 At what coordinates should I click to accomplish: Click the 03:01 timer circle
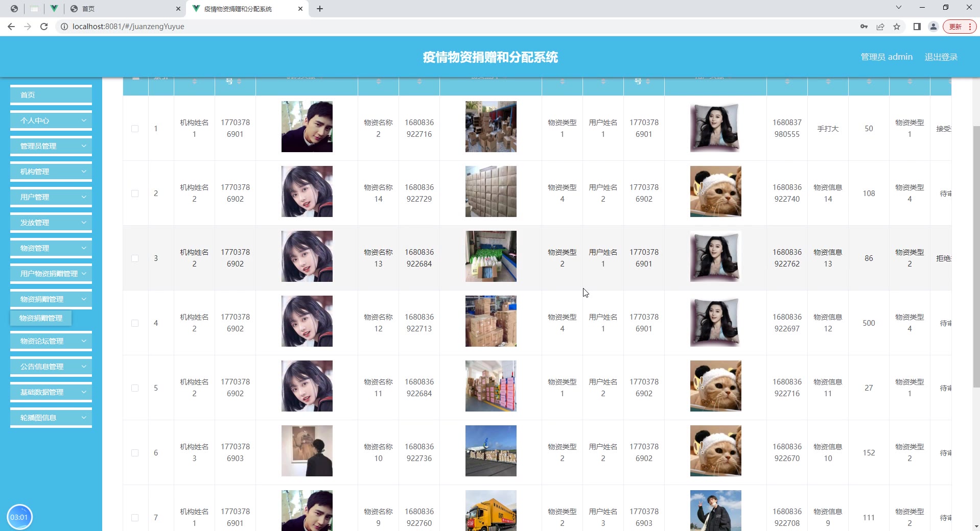tap(19, 517)
